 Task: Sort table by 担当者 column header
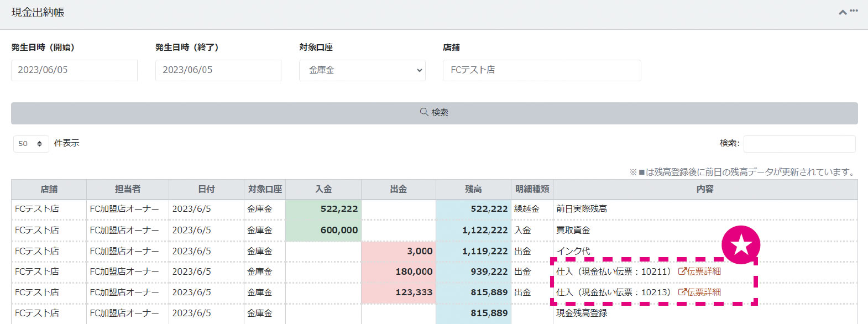click(x=127, y=189)
